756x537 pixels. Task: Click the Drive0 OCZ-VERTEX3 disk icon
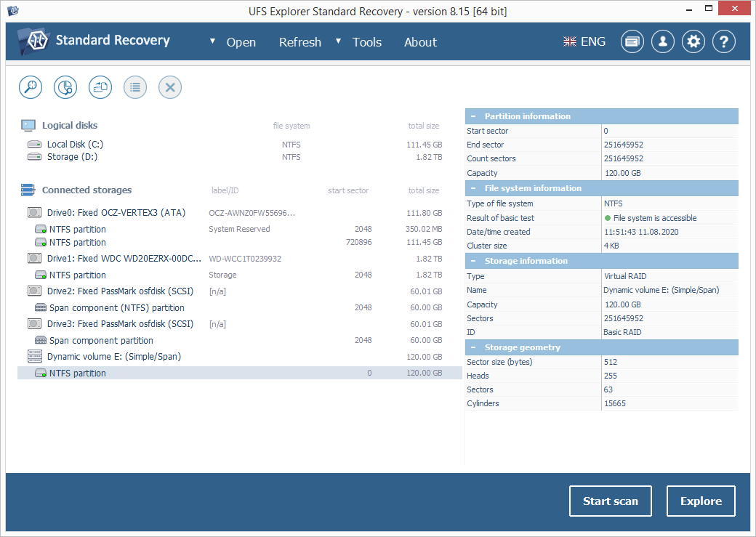coord(34,213)
